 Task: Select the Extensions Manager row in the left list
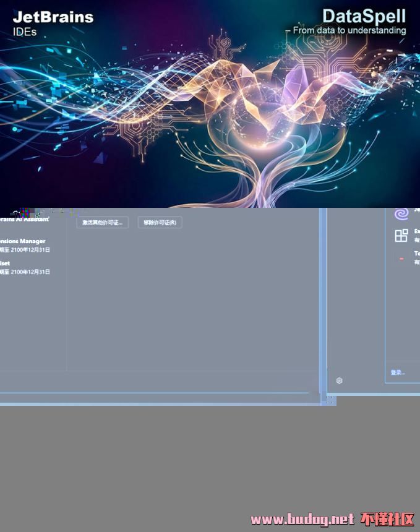25,246
